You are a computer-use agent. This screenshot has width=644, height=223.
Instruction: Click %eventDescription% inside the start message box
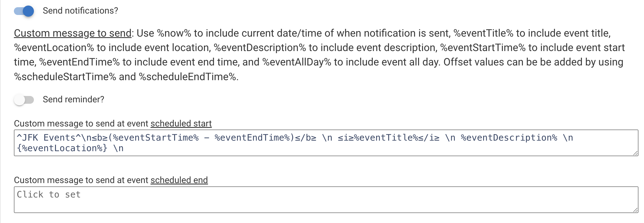(x=509, y=138)
